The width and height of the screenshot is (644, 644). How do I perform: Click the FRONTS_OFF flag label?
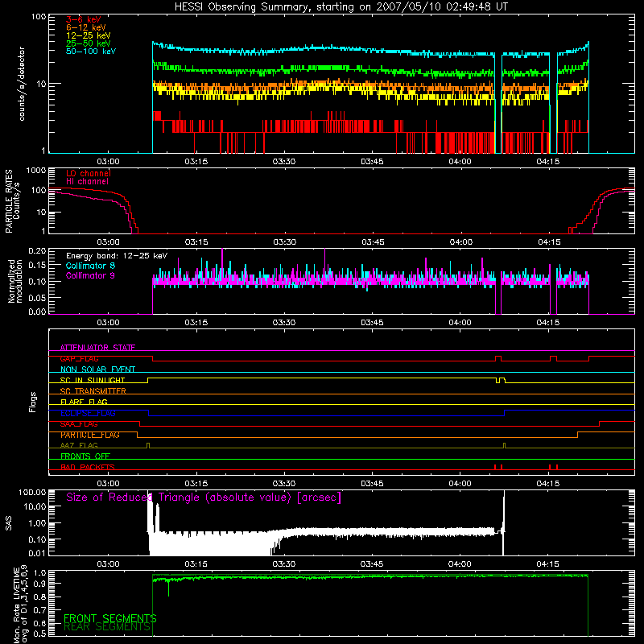click(x=85, y=456)
